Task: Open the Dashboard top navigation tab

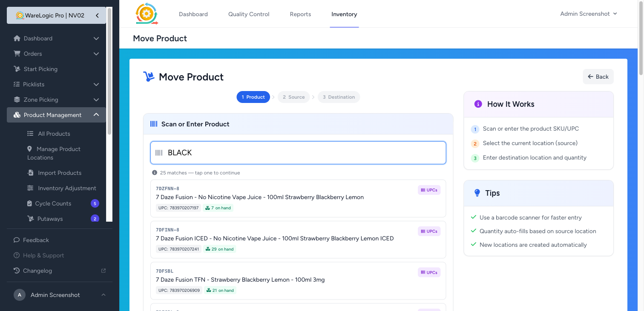Action: (193, 14)
